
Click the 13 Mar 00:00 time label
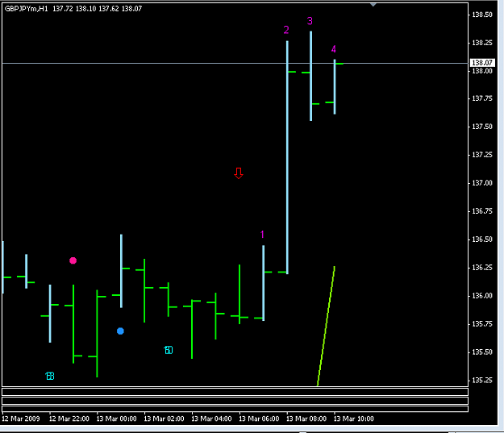click(x=117, y=418)
